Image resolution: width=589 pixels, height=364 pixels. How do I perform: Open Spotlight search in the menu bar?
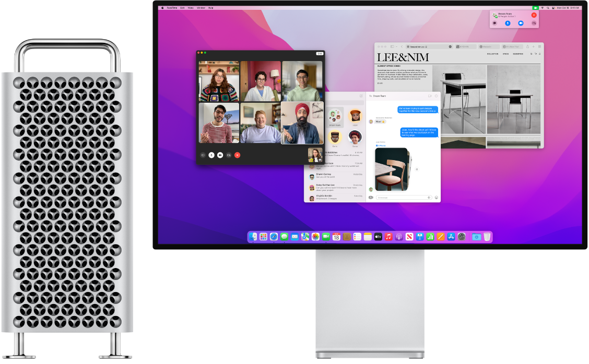click(x=548, y=8)
